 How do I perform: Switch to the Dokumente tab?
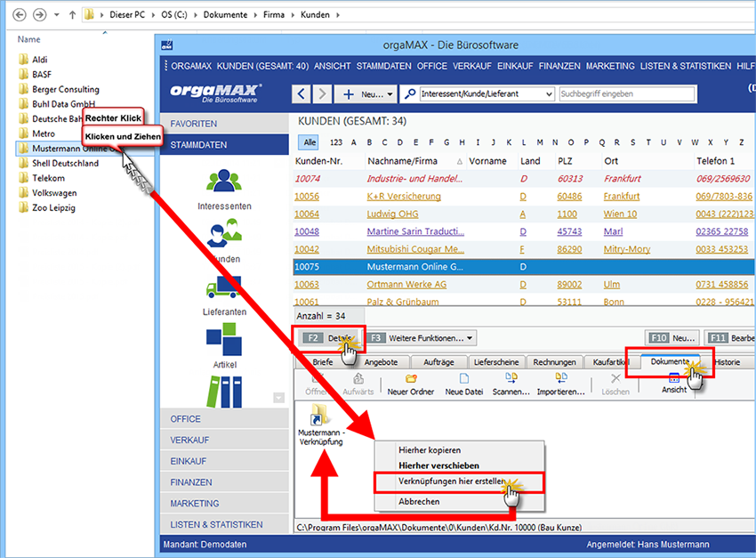pyautogui.click(x=671, y=361)
